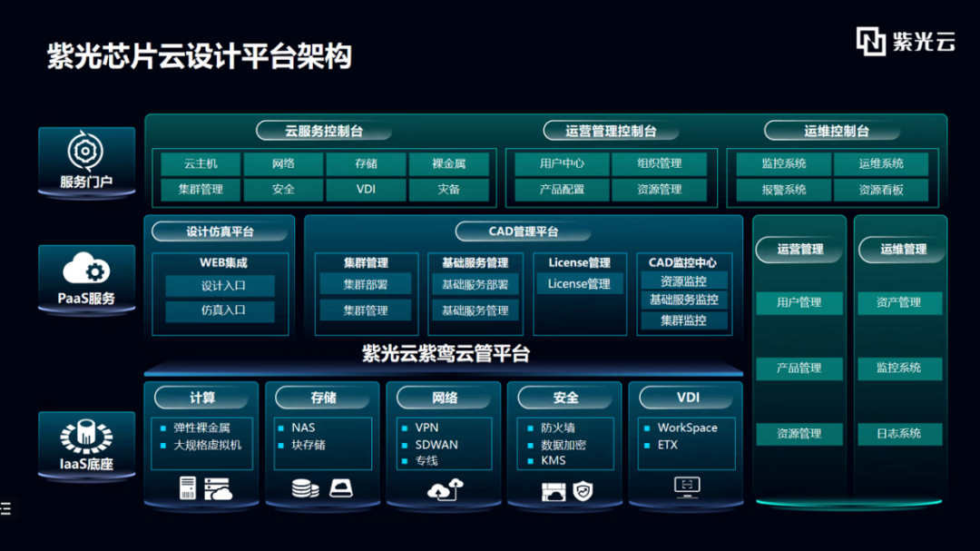
Task: Select the 网络 IaaS header pill
Action: click(x=445, y=398)
